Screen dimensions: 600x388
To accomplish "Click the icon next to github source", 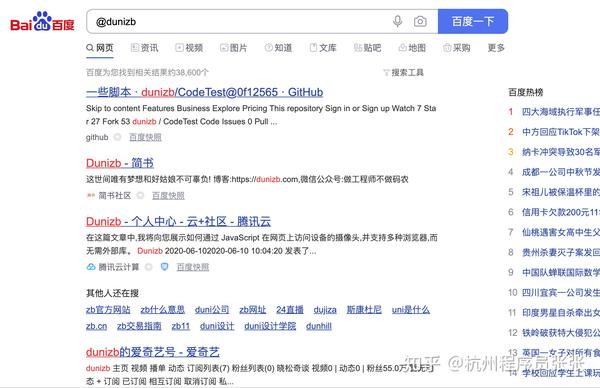I will coord(117,137).
